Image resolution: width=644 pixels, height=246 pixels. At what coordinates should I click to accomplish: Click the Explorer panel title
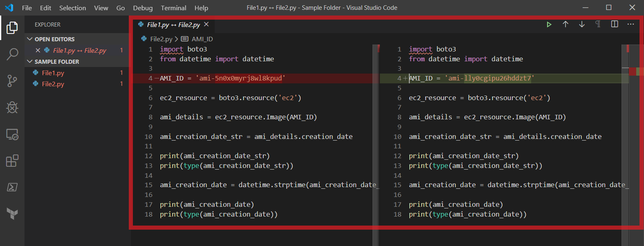pos(47,25)
